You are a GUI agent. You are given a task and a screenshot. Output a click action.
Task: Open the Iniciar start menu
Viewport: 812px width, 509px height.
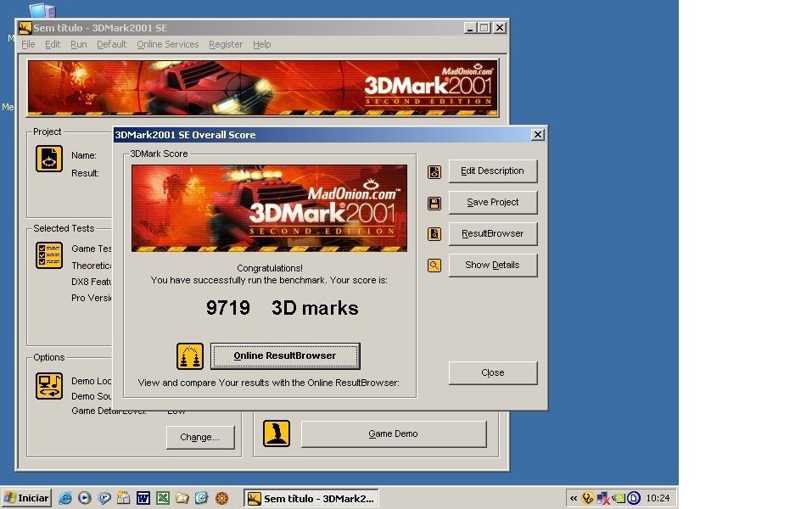coord(27,498)
